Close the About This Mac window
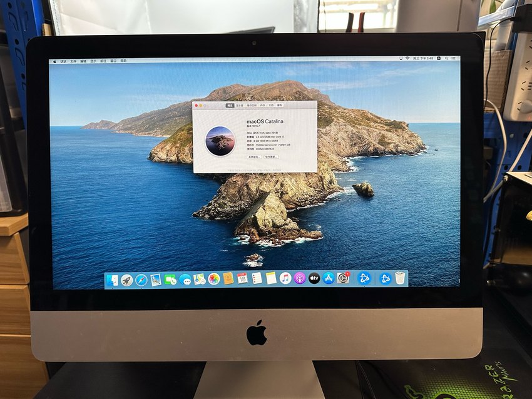Viewport: 532px width, 399px height. (196, 106)
